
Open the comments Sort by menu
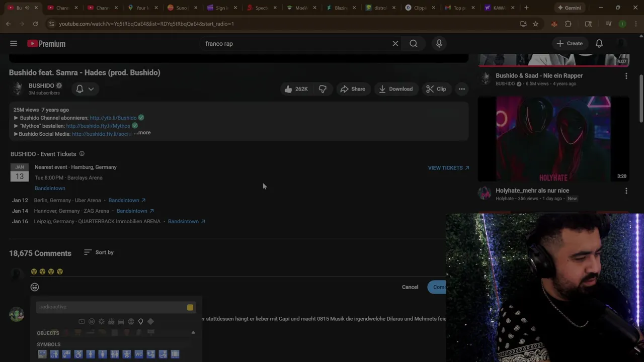[99, 252]
